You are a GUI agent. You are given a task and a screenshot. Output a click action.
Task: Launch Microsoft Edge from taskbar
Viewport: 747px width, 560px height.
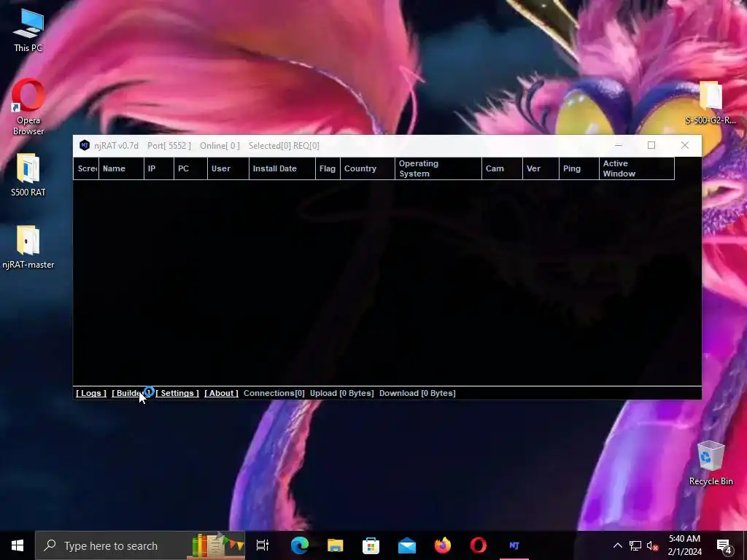pyautogui.click(x=300, y=545)
